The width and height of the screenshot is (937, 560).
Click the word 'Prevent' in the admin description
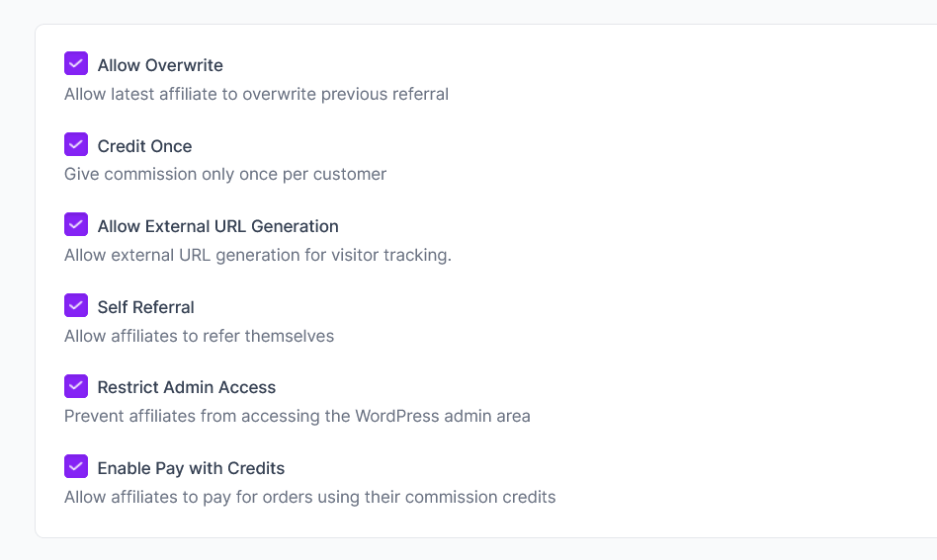(94, 416)
